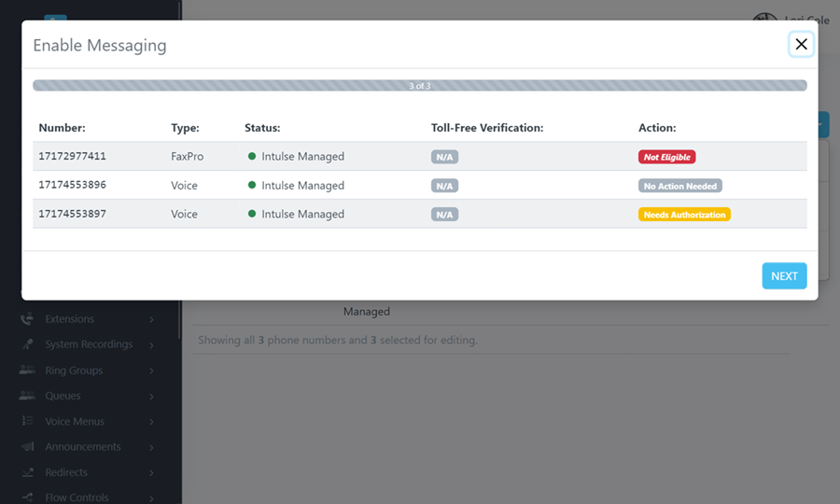Screen dimensions: 840x504
Task: Click the Voice Menus numbered list icon
Action: point(27,422)
